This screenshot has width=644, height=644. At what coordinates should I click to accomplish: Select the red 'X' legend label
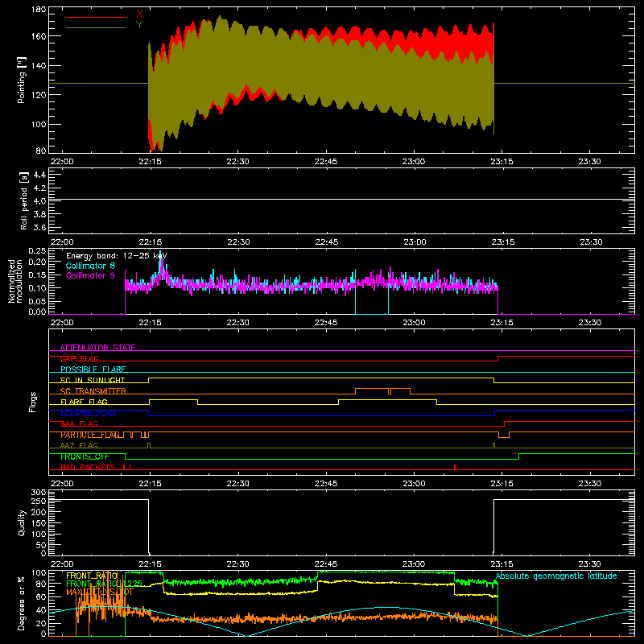coord(139,14)
